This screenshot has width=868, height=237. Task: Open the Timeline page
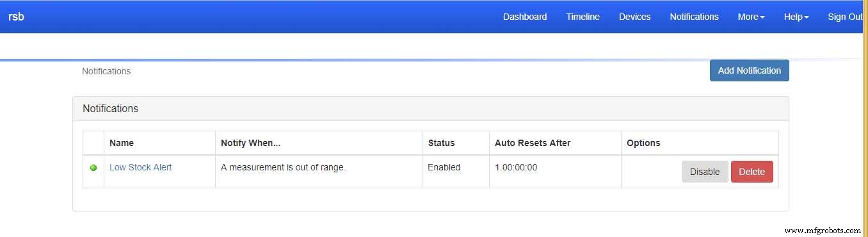click(583, 17)
